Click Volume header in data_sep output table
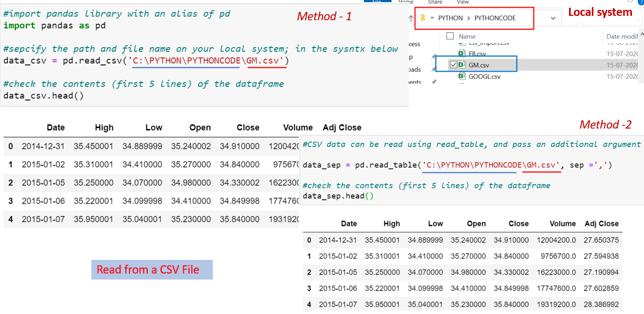The height and width of the screenshot is (314, 644). click(x=563, y=224)
